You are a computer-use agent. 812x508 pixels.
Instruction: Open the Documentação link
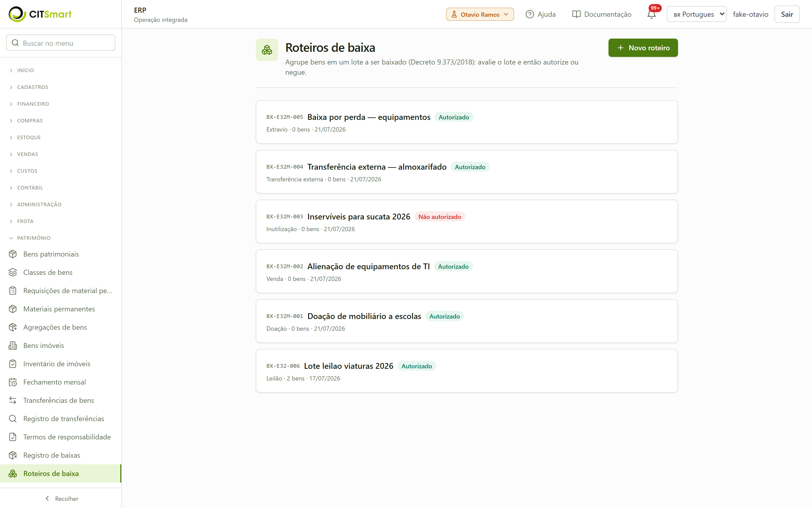click(x=602, y=14)
